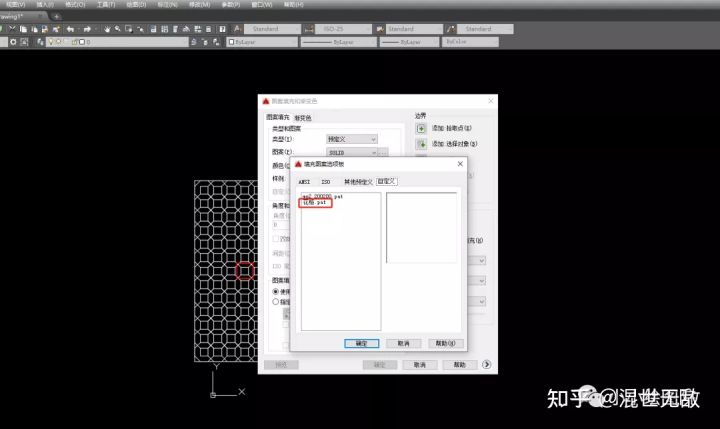The width and height of the screenshot is (720, 429).
Task: Switch to the Hatch tab in hatch dialog
Action: pyautogui.click(x=278, y=117)
